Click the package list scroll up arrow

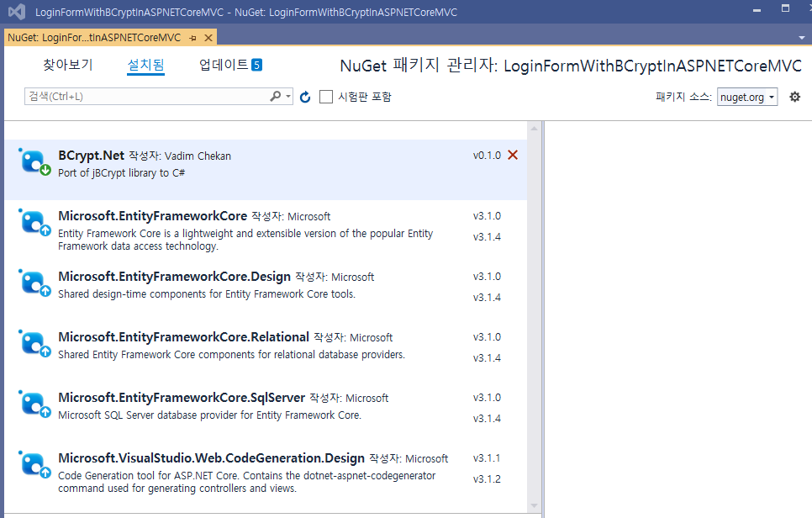click(x=534, y=128)
